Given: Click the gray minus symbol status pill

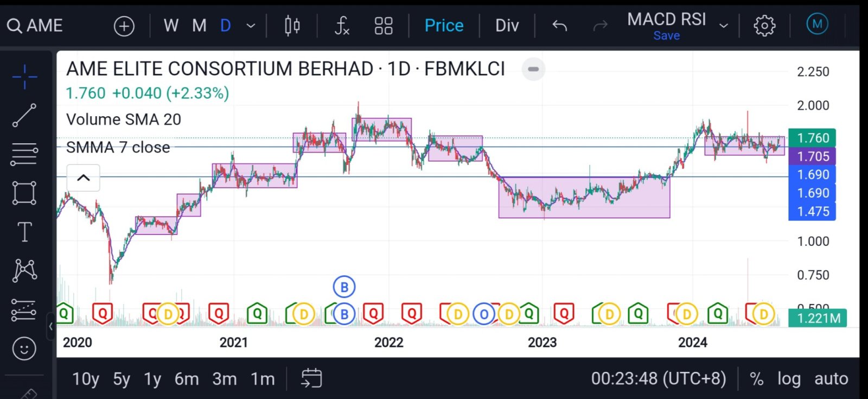Looking at the screenshot, I should (x=533, y=69).
